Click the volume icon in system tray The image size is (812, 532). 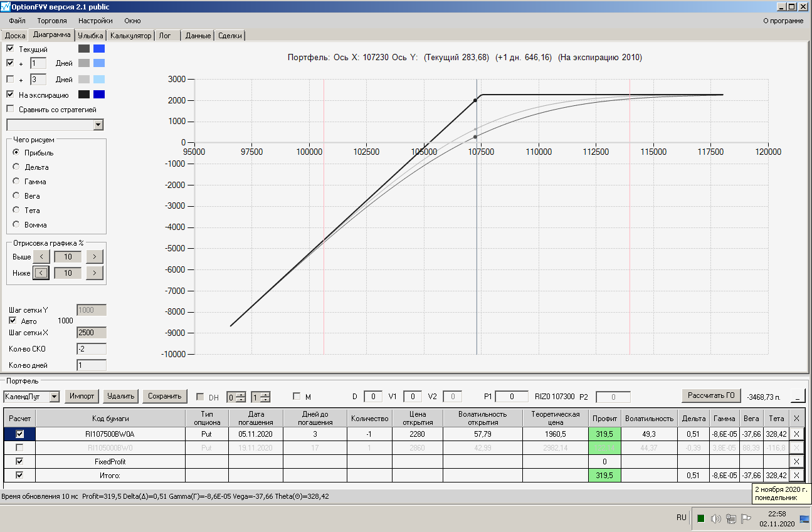coord(715,518)
